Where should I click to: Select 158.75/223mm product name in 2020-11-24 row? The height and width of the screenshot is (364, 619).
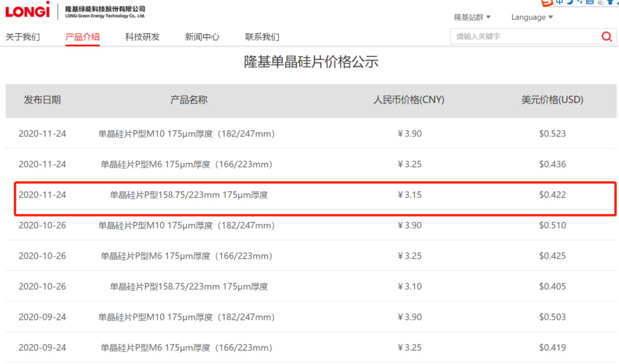(189, 195)
